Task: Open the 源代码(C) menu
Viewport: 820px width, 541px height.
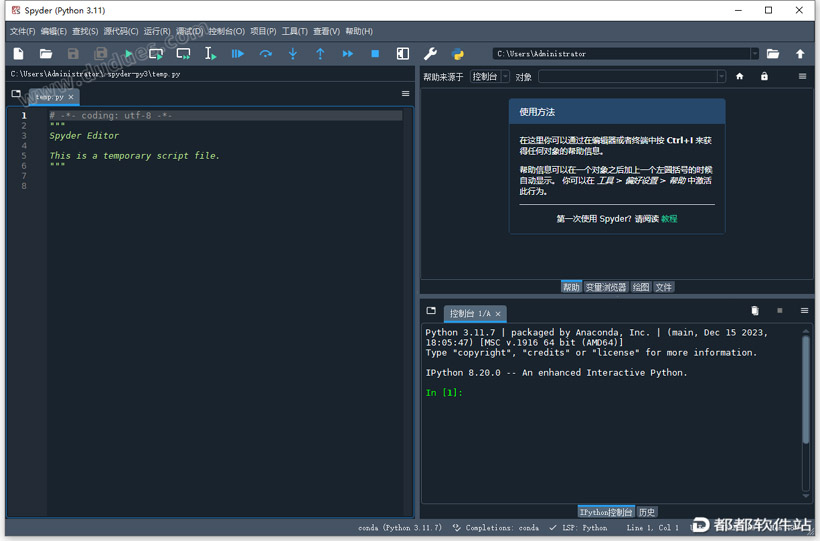Action: [x=121, y=31]
